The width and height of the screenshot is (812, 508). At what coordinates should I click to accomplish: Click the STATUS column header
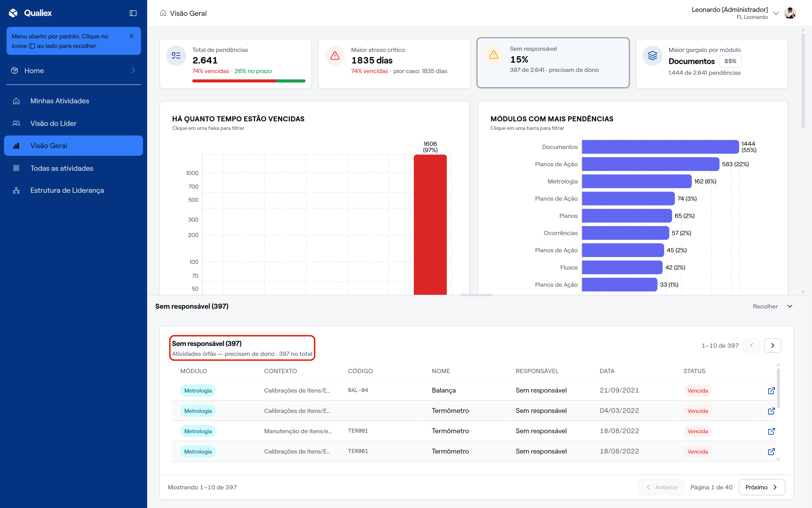coord(694,371)
